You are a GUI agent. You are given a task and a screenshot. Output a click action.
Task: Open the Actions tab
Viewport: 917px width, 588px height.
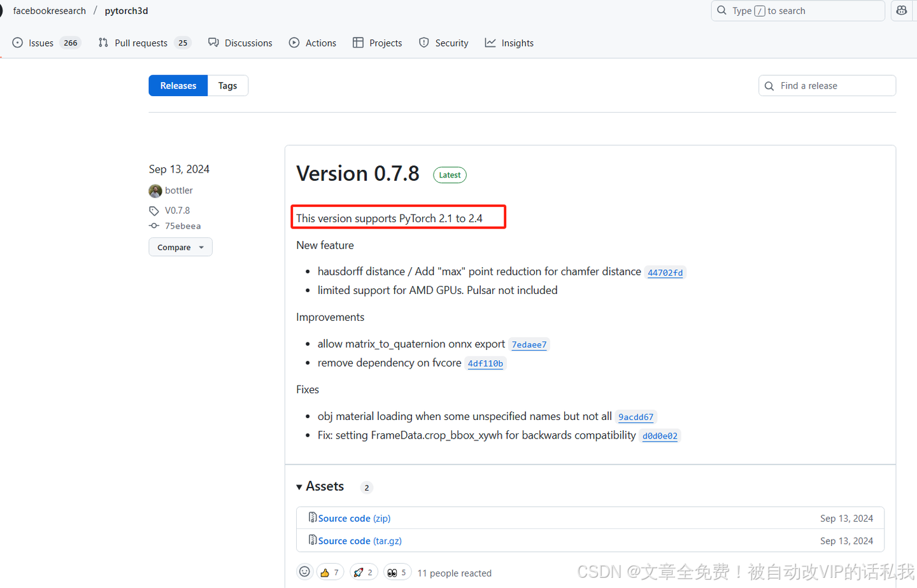click(312, 43)
